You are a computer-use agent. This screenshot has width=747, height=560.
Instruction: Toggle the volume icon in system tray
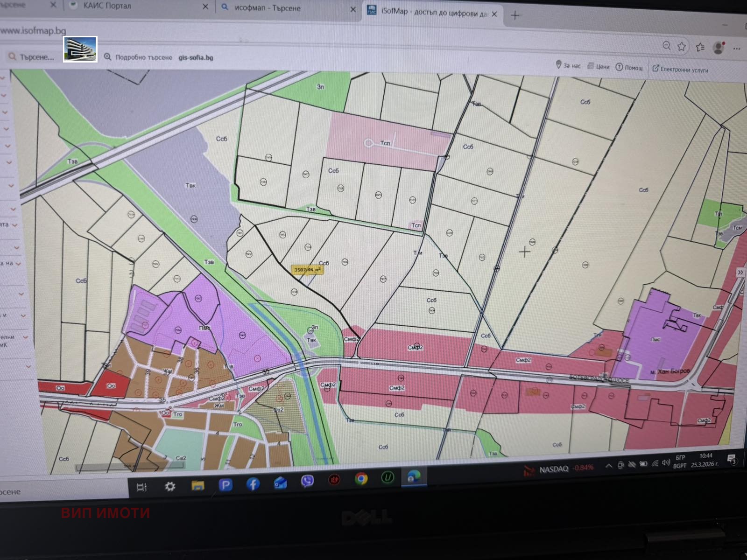pos(666,463)
